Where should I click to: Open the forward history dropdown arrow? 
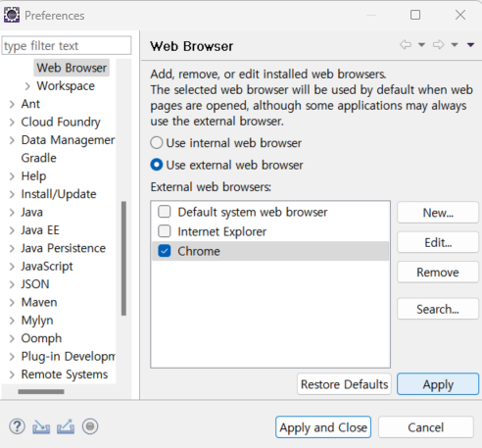coord(455,45)
